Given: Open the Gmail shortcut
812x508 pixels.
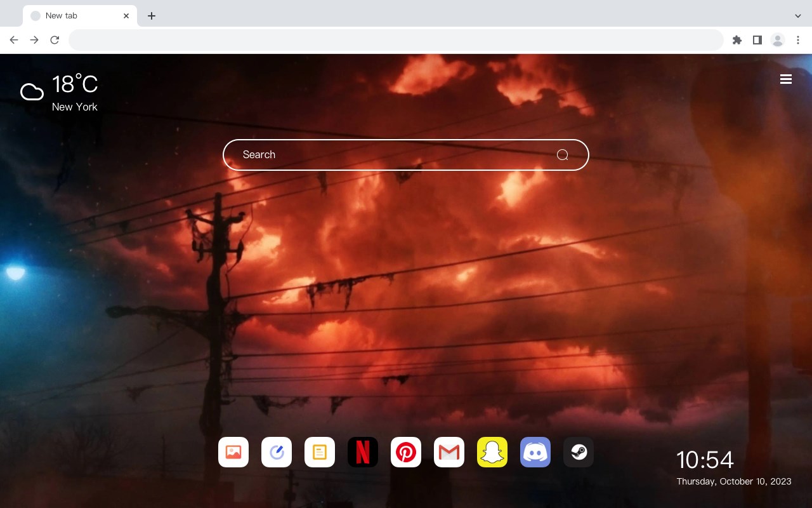Looking at the screenshot, I should [x=449, y=452].
